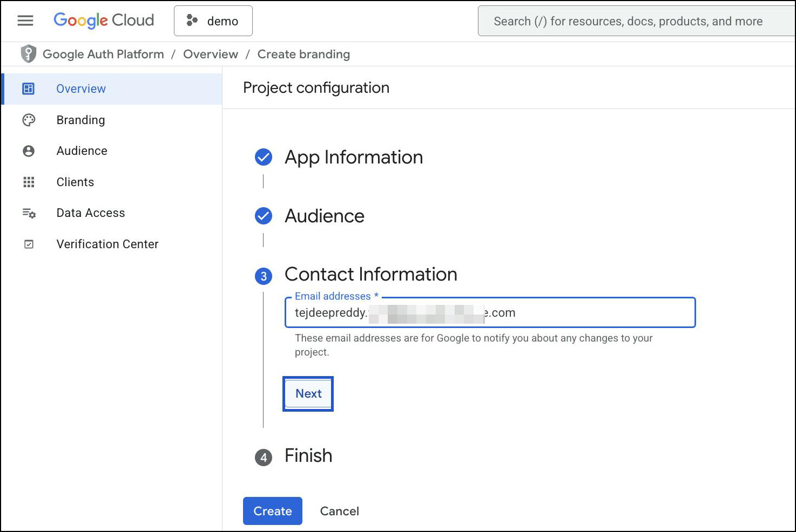Viewport: 796px width, 532px height.
Task: Open the hamburger navigation menu
Action: coord(25,21)
